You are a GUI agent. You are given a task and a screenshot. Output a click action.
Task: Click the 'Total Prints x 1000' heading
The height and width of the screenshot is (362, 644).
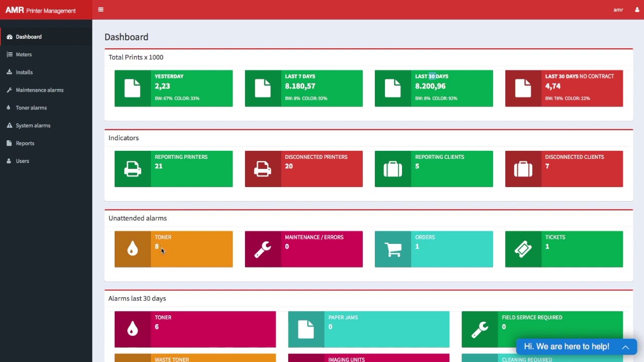pyautogui.click(x=136, y=57)
